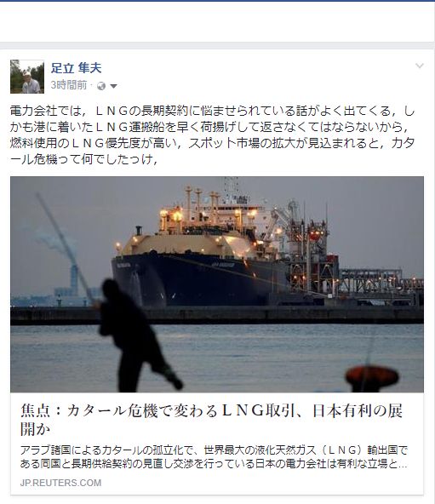Click post text line starting 電力会社では
Image resolution: width=435 pixels, height=504 pixels.
click(212, 112)
